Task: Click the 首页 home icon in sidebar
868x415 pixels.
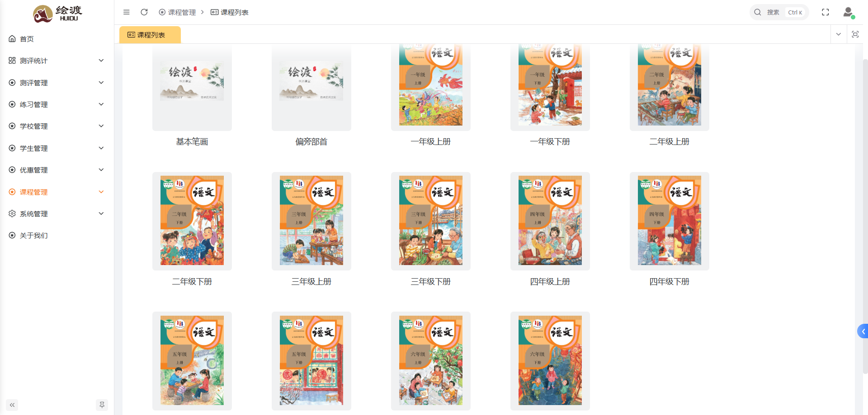Action: point(12,39)
